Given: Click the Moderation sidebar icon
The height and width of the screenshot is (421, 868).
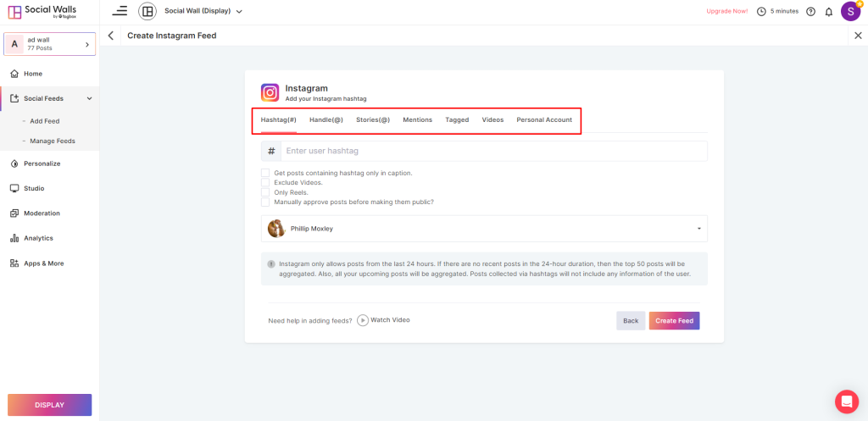Looking at the screenshot, I should 15,213.
